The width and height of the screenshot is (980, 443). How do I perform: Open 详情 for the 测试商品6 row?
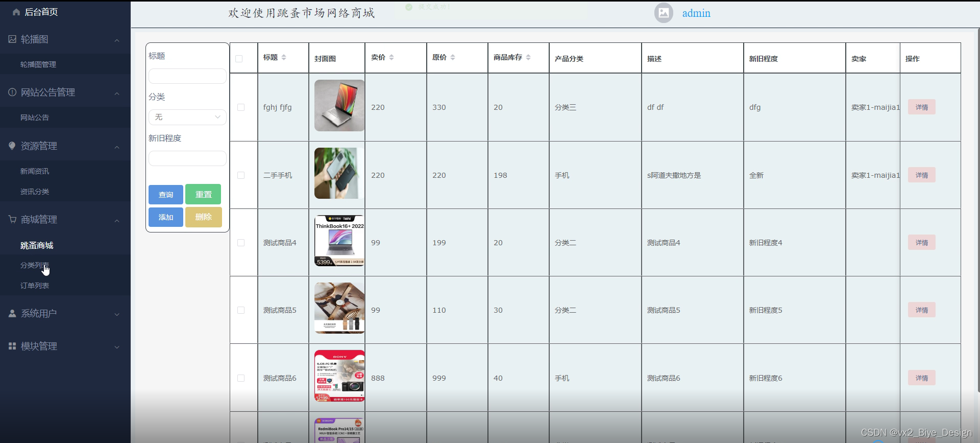pyautogui.click(x=922, y=378)
